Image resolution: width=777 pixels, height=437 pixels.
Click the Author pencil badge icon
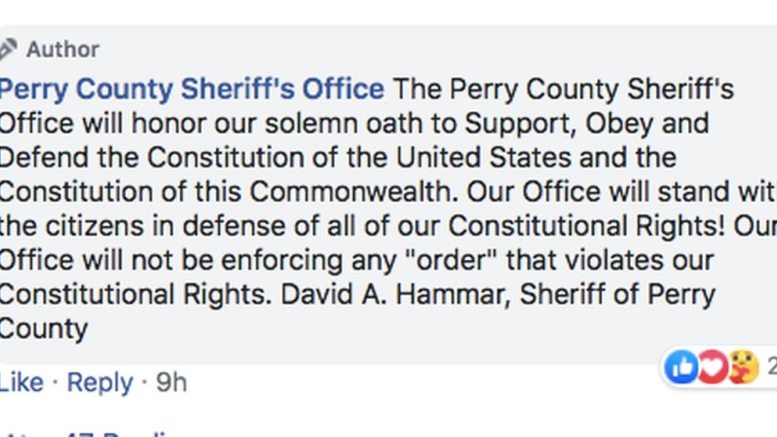tap(8, 49)
